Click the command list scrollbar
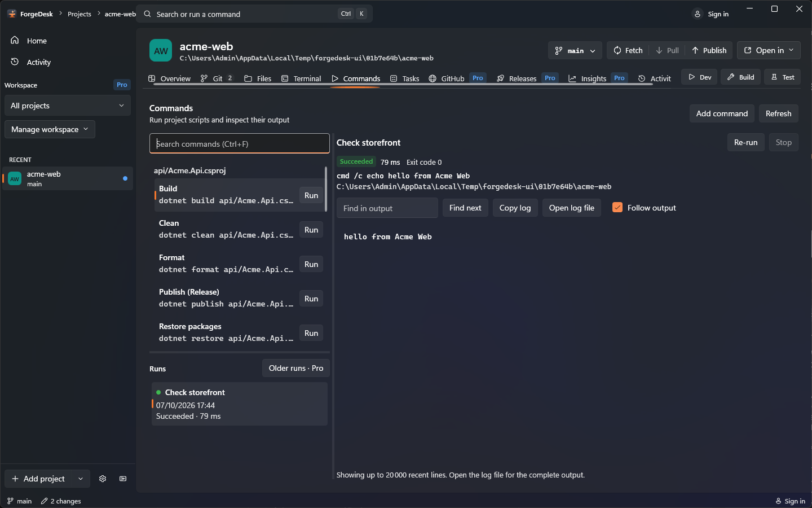Viewport: 812px width, 508px height. [326, 189]
